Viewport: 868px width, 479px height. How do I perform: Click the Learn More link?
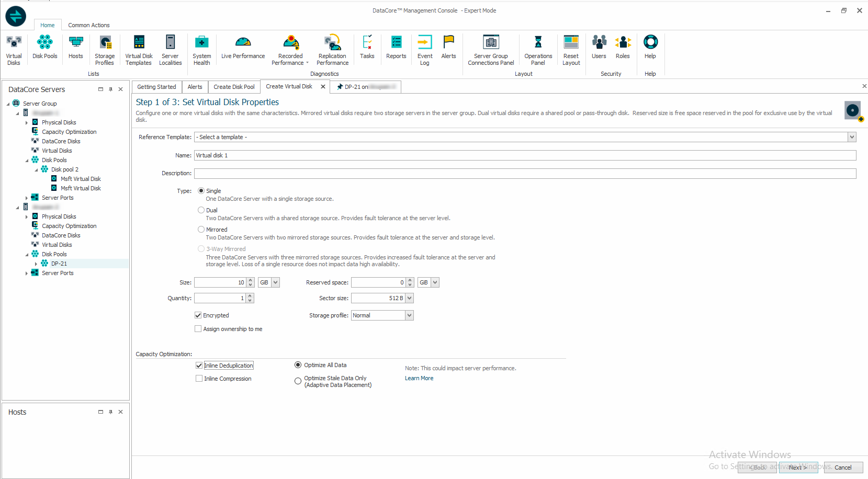click(x=419, y=379)
